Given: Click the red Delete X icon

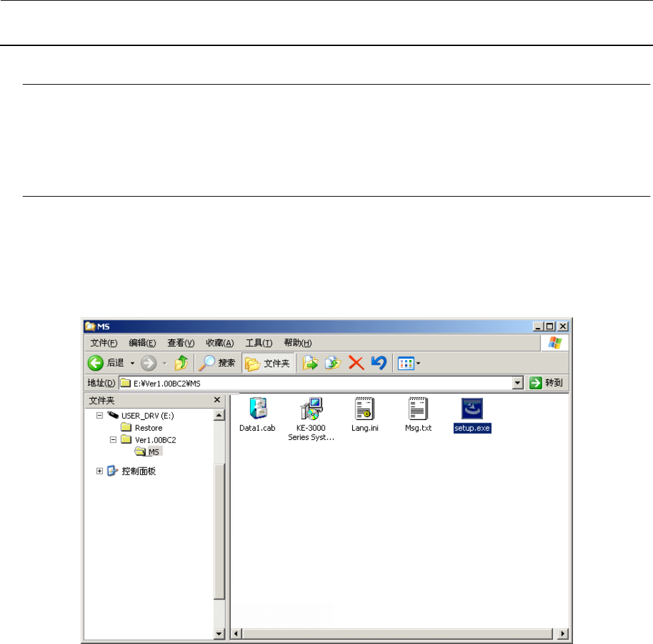Looking at the screenshot, I should pos(356,363).
